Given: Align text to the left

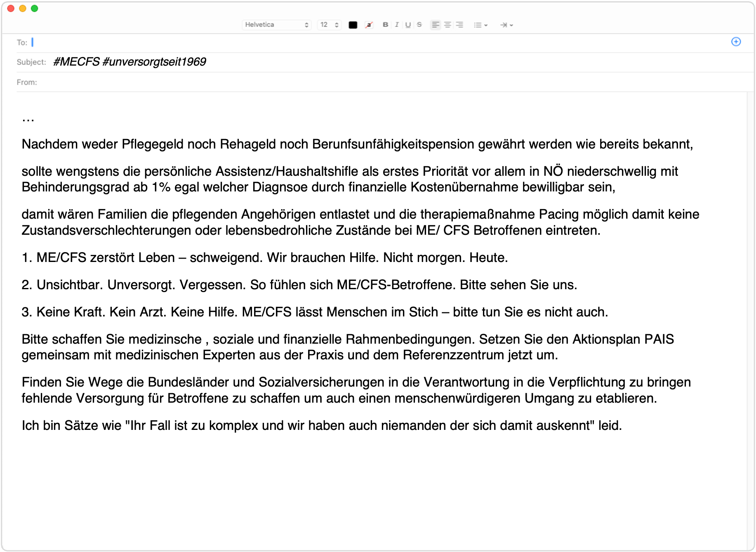Looking at the screenshot, I should click(436, 25).
